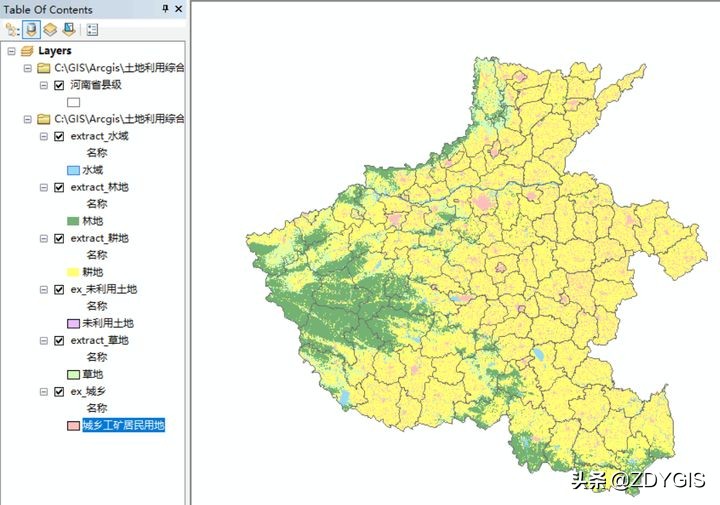The width and height of the screenshot is (720, 505).
Task: Uncheck the extract_林地 layer
Action: 59,187
